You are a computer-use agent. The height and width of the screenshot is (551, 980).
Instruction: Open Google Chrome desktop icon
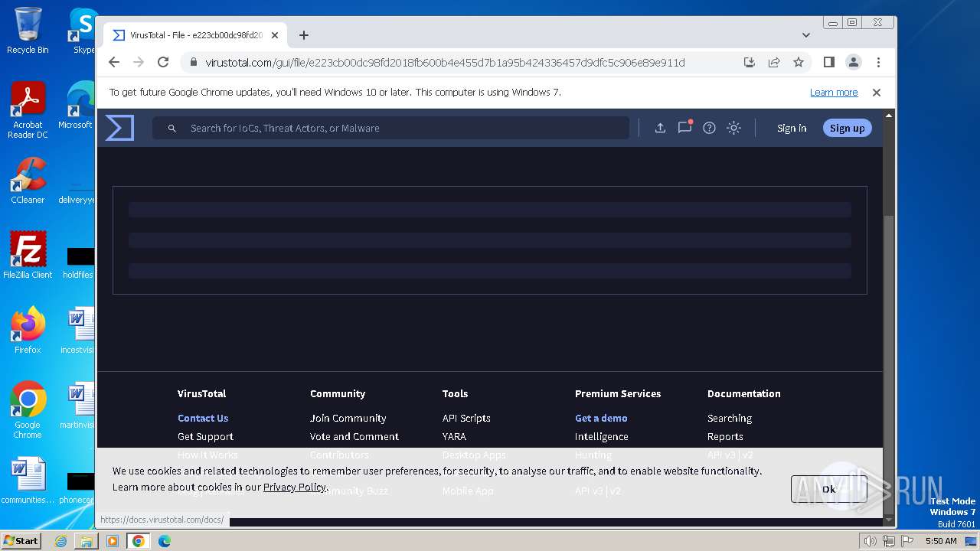[28, 410]
